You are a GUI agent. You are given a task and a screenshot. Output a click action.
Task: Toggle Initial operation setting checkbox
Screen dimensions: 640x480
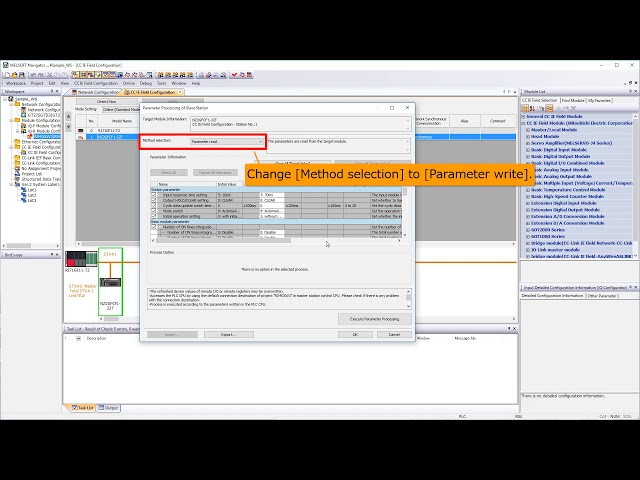coord(154,216)
